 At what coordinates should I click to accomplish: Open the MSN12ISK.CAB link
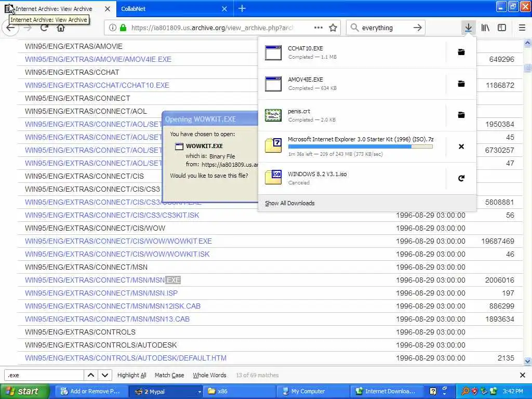113,306
